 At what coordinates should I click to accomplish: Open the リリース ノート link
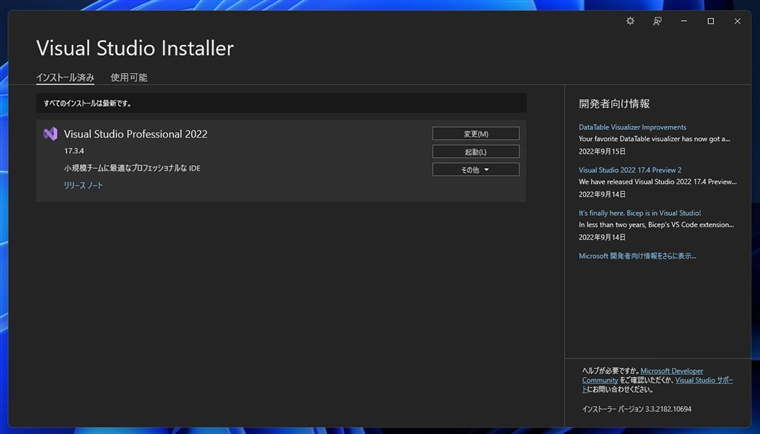click(x=83, y=186)
